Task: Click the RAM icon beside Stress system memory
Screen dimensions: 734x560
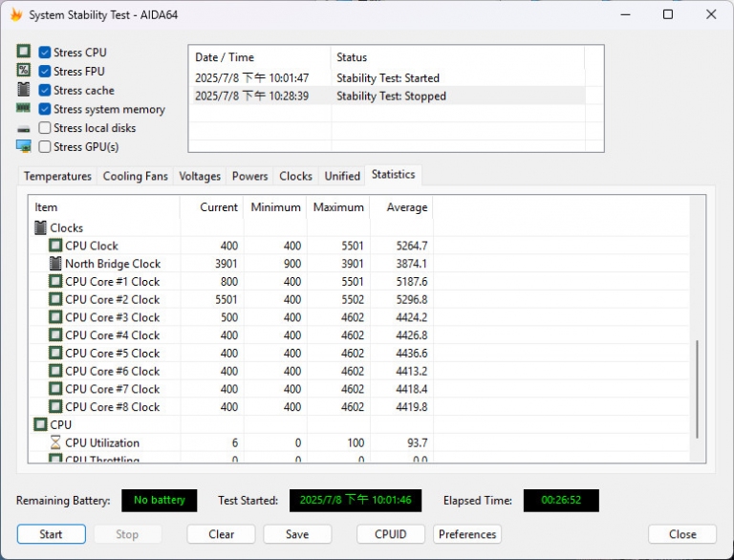Action: pos(23,108)
